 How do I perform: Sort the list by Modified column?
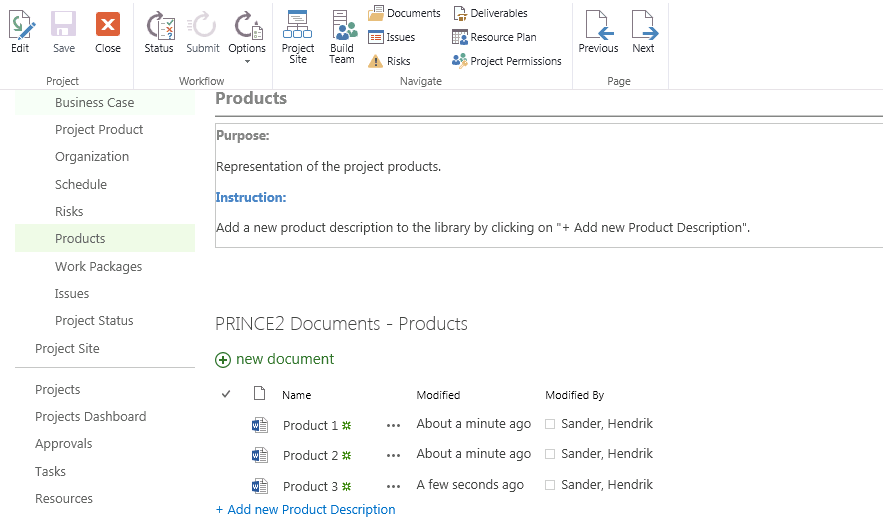[x=438, y=395]
